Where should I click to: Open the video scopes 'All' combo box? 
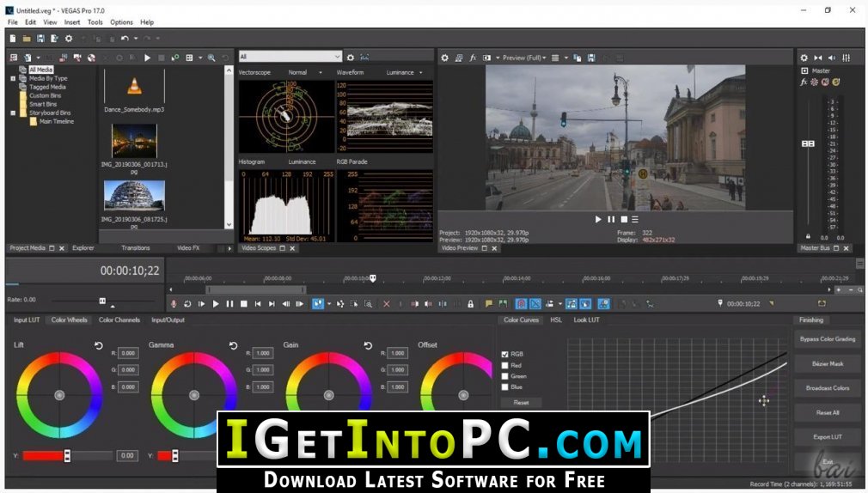290,57
